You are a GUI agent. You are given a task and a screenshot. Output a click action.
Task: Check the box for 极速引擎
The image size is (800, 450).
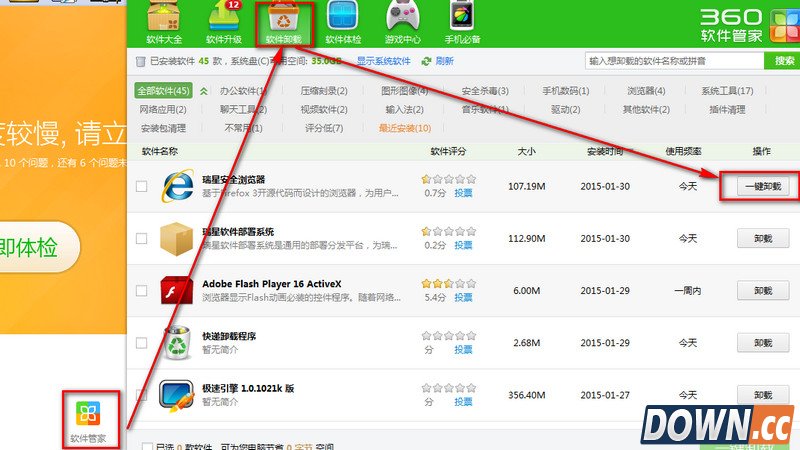tap(141, 395)
